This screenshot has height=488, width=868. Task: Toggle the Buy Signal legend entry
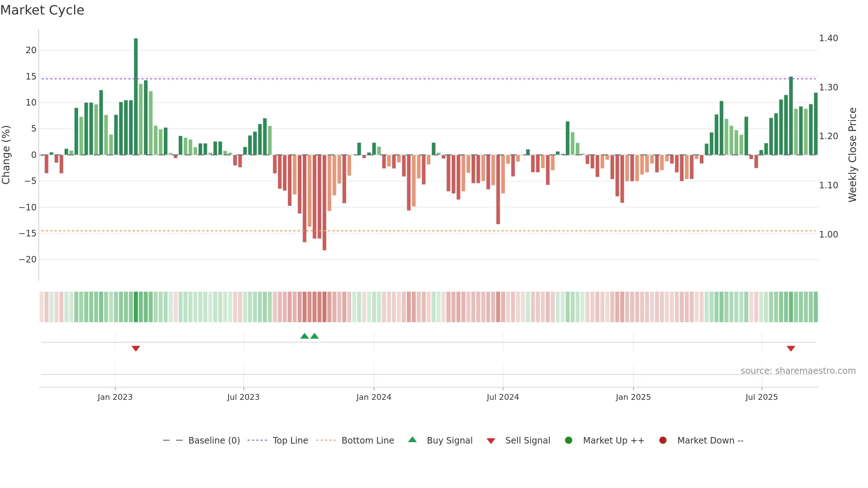[440, 440]
